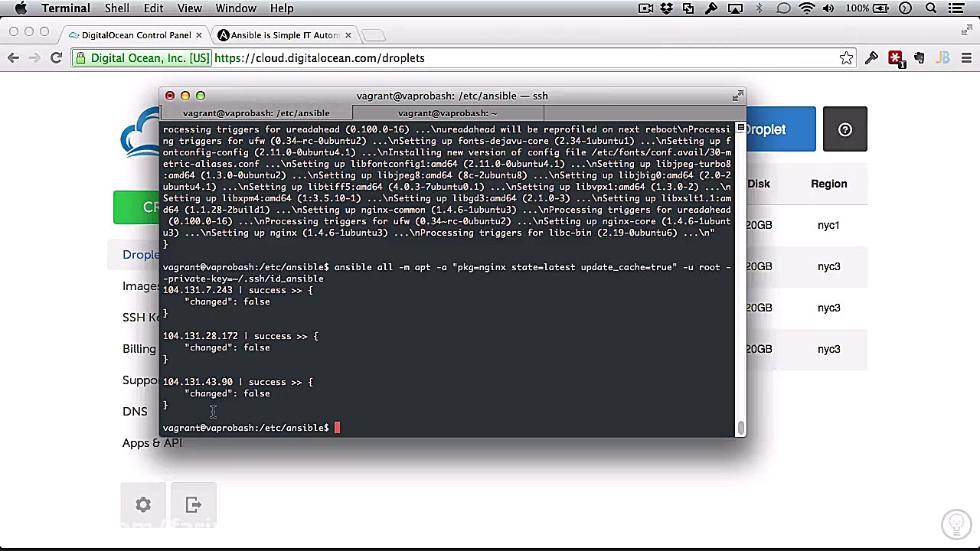Open Billing in the DigitalOcean sidebar
This screenshot has width=980, height=551.
pos(139,349)
